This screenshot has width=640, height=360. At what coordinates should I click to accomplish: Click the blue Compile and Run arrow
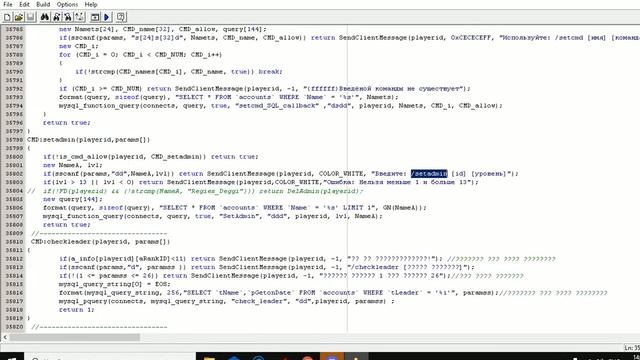click(x=107, y=17)
